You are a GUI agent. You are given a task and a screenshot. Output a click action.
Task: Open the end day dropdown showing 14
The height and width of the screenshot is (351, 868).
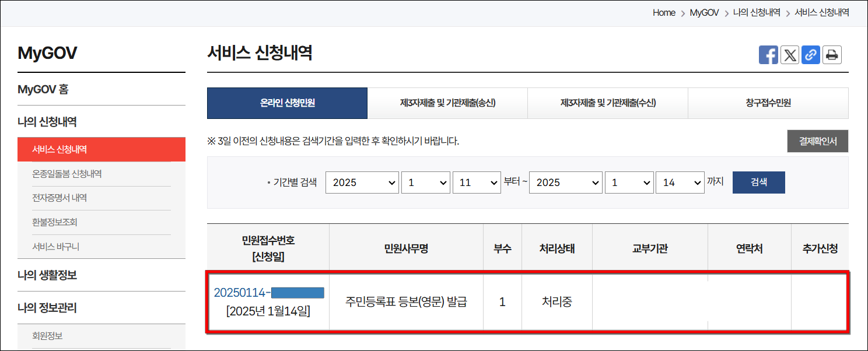click(x=680, y=182)
